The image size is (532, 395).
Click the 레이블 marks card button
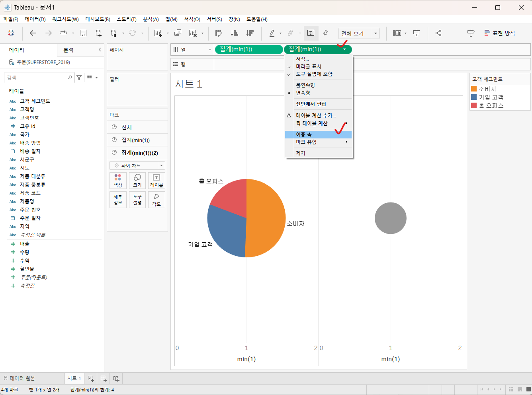point(156,180)
